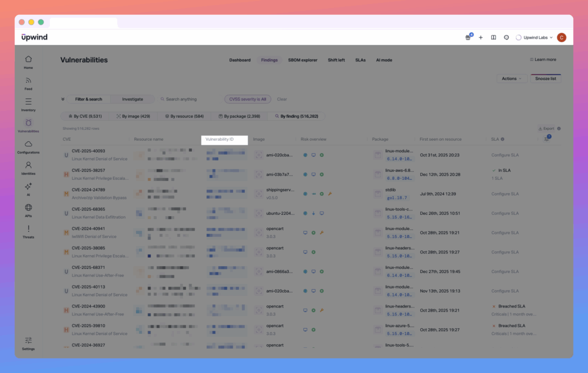Open the Dashboard tab
The image size is (588, 373).
click(x=240, y=60)
